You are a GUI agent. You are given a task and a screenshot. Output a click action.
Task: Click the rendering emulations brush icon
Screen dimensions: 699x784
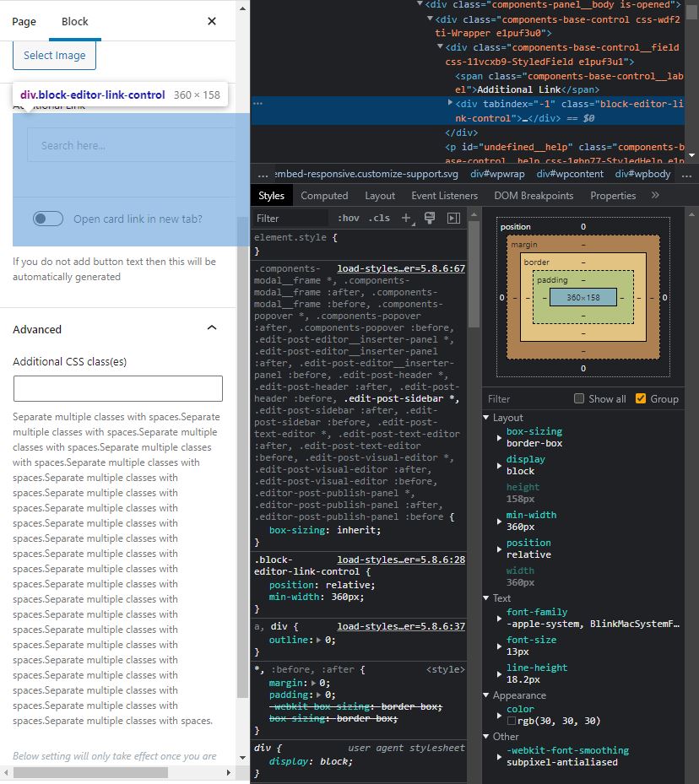click(430, 218)
